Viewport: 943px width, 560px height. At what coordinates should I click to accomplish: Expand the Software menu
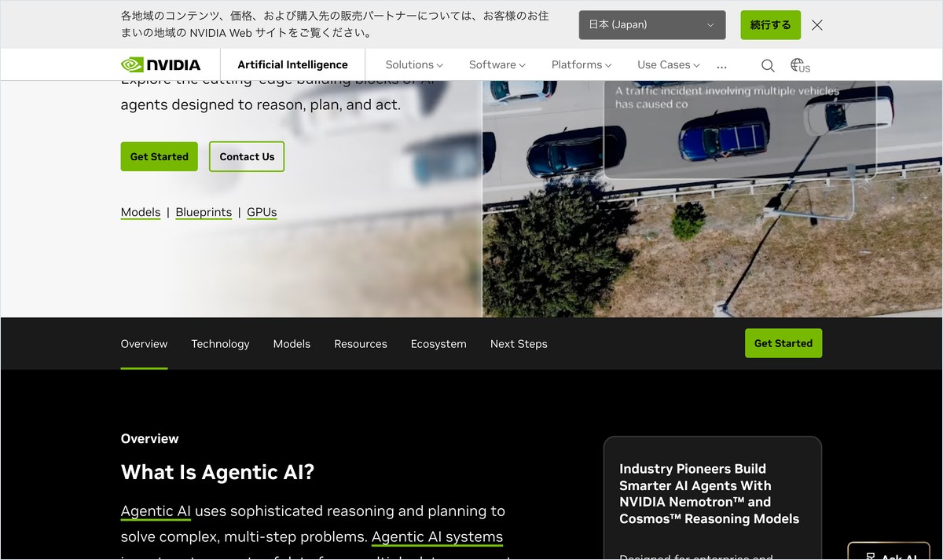(x=497, y=64)
